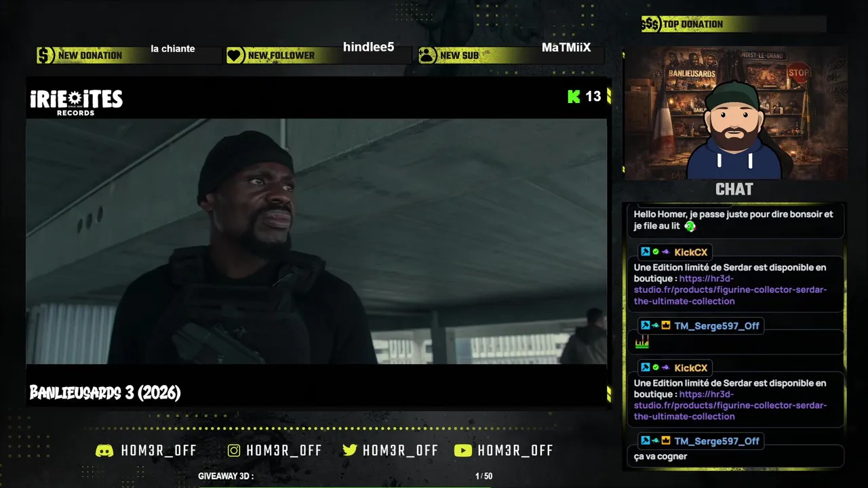Click the Irie Ites Records logo

(x=76, y=102)
